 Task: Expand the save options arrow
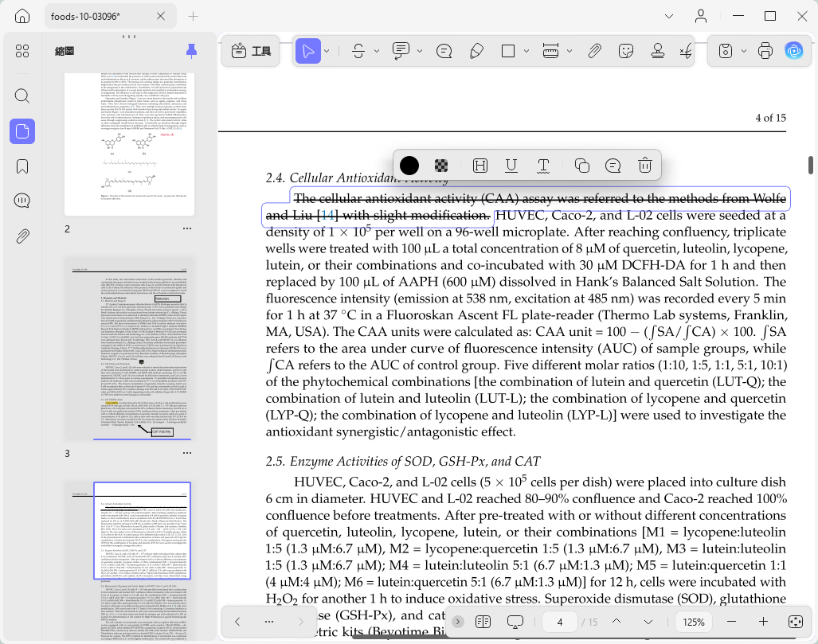743,51
